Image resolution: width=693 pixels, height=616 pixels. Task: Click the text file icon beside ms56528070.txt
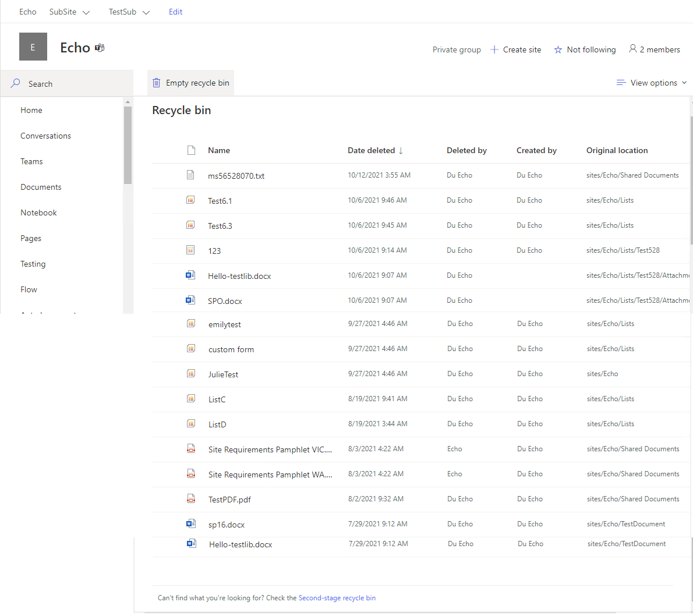(190, 174)
